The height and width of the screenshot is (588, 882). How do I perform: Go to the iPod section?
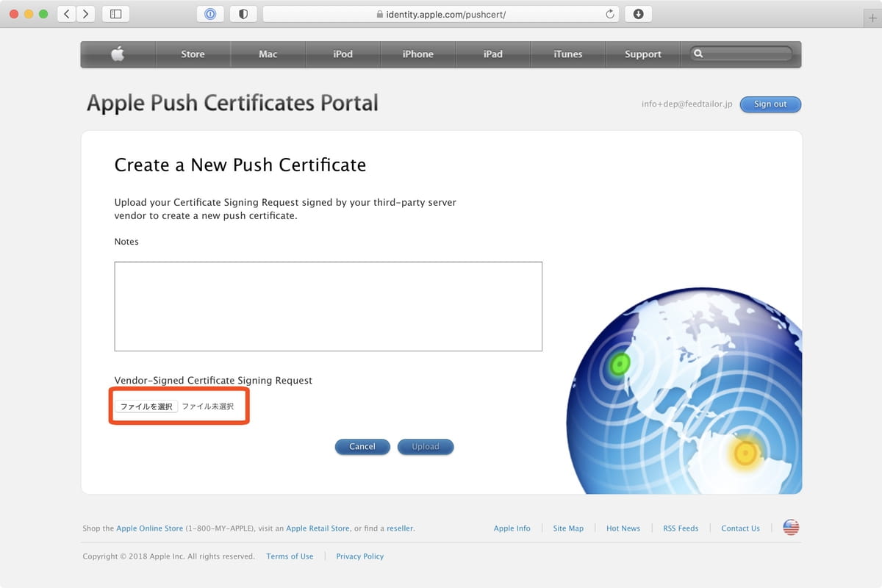pyautogui.click(x=343, y=54)
